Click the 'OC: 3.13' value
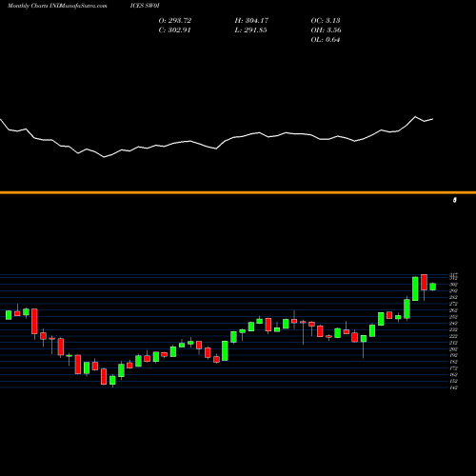 [326, 21]
